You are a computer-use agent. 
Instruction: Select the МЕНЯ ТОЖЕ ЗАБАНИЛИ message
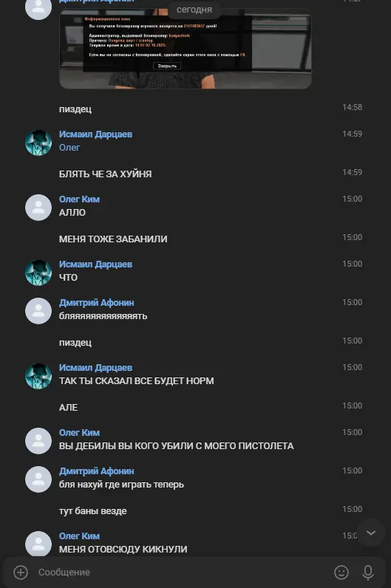click(113, 239)
